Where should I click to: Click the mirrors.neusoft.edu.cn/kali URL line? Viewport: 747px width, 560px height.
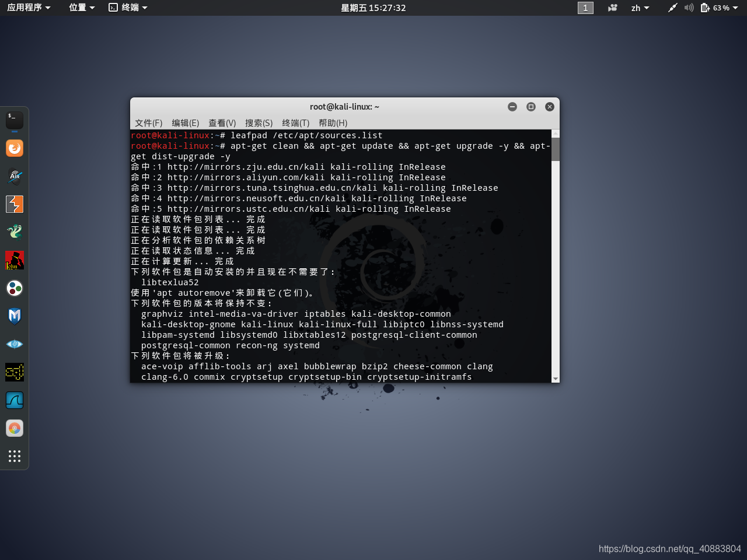pos(299,198)
